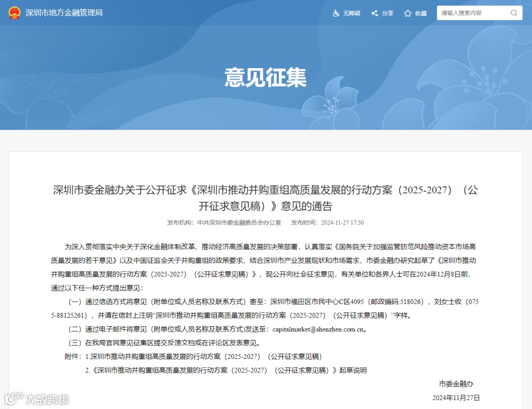Click the phone number line 5-88125261

pos(233,315)
